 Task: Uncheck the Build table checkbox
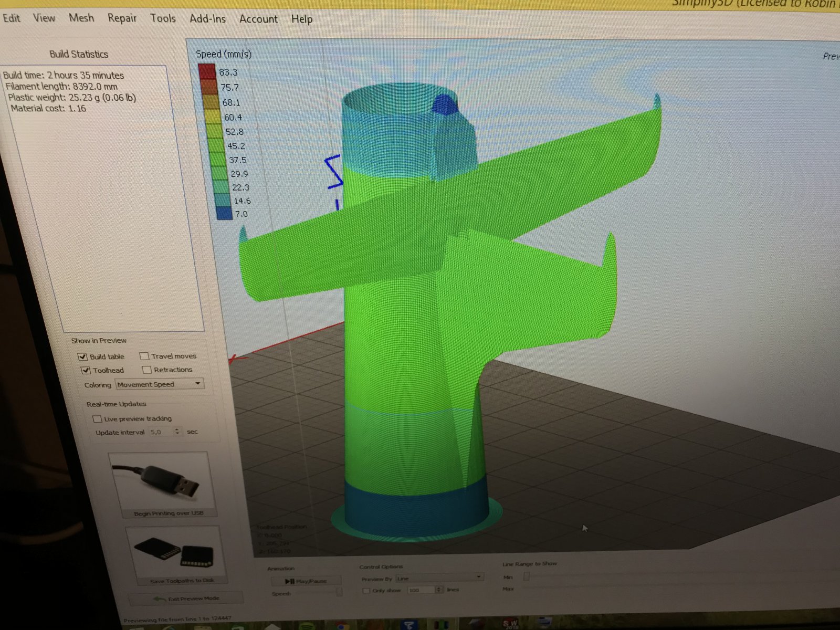(82, 357)
